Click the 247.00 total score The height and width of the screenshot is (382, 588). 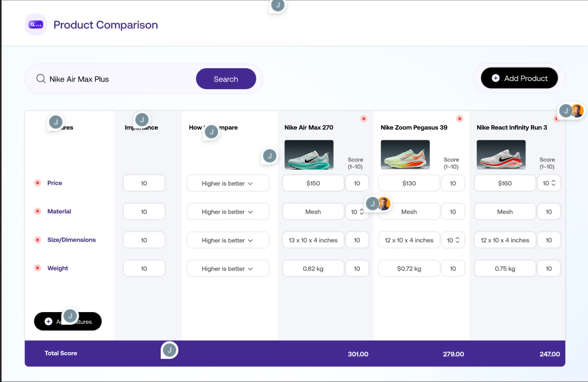[549, 354]
